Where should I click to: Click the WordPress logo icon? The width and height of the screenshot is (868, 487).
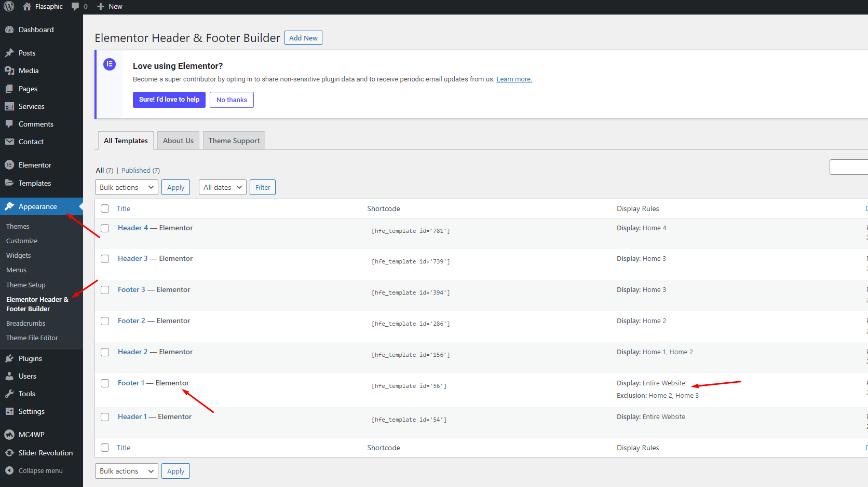9,6
